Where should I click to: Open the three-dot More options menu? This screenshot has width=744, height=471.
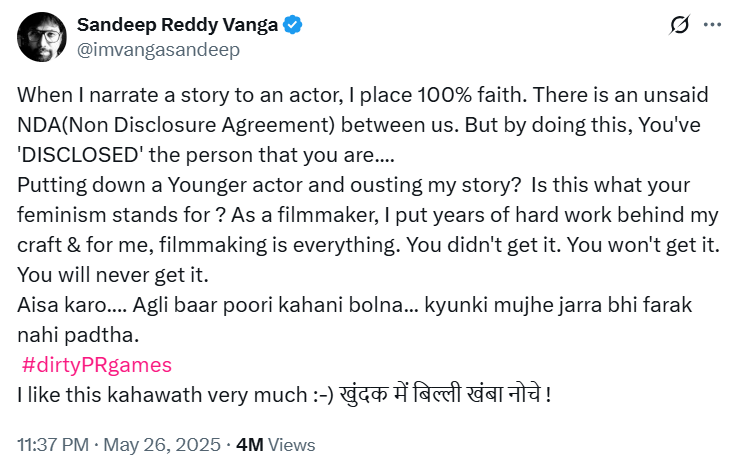click(x=712, y=25)
